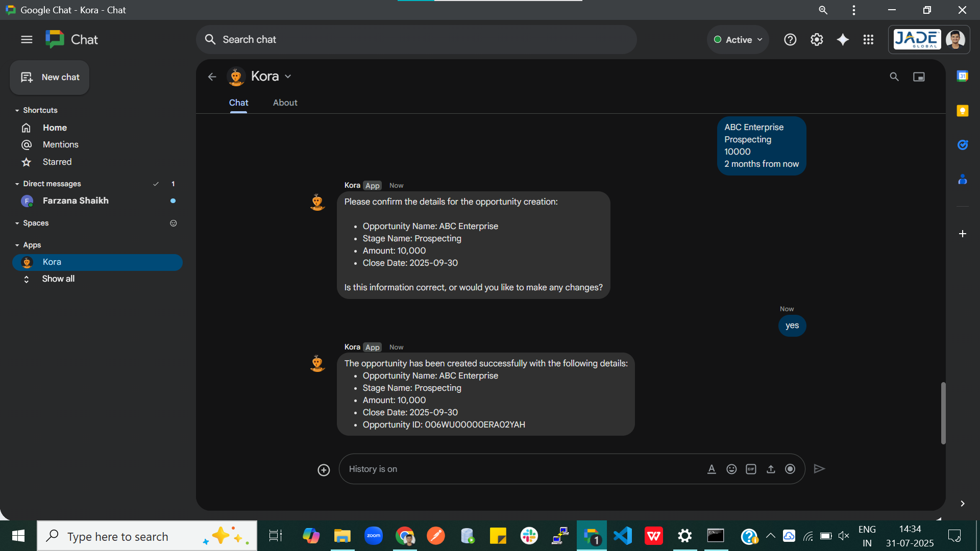Viewport: 980px width, 551px height.
Task: Start a New chat
Action: (x=49, y=78)
